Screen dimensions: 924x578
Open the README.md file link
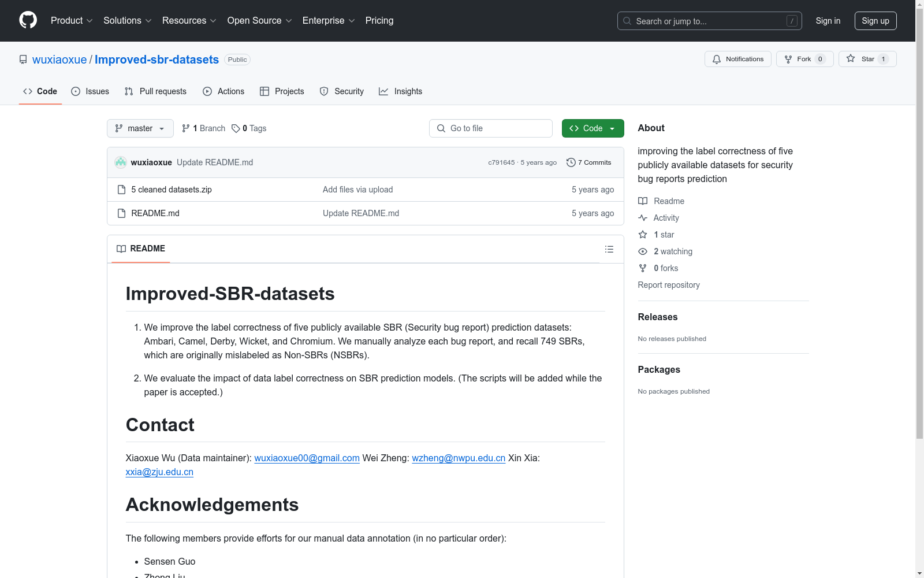coord(155,213)
